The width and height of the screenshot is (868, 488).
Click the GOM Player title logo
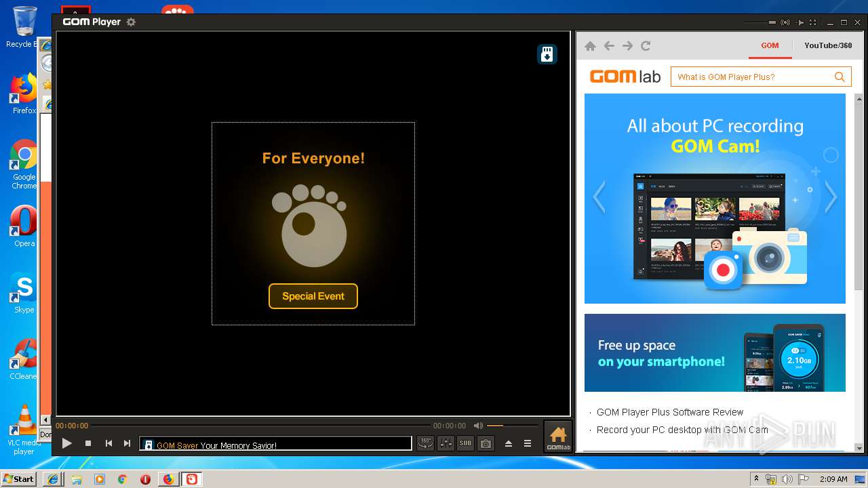pos(92,22)
